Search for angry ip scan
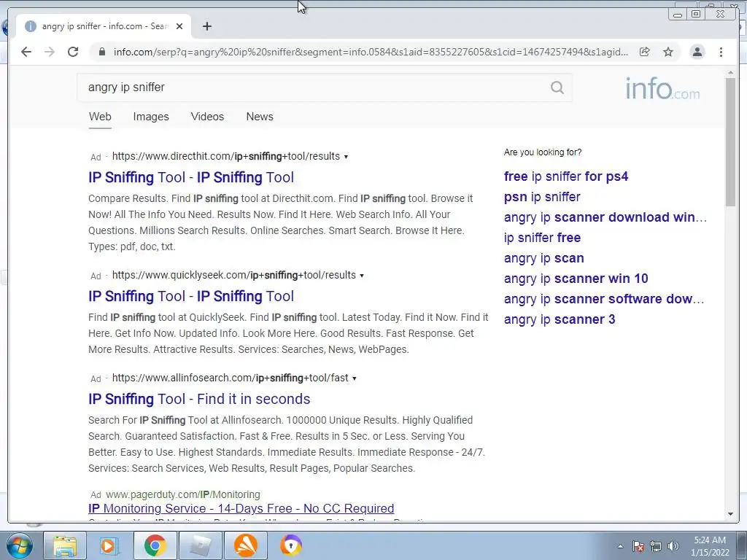Image resolution: width=747 pixels, height=560 pixels. 544,258
